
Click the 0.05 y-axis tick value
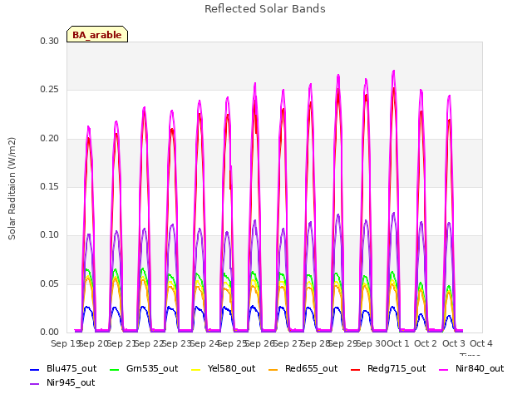tap(50, 283)
